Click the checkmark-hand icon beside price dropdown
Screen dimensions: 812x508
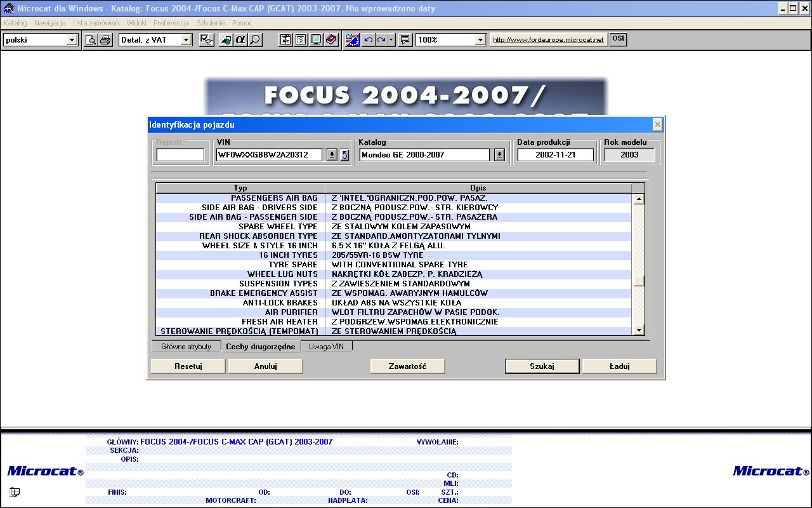(206, 40)
